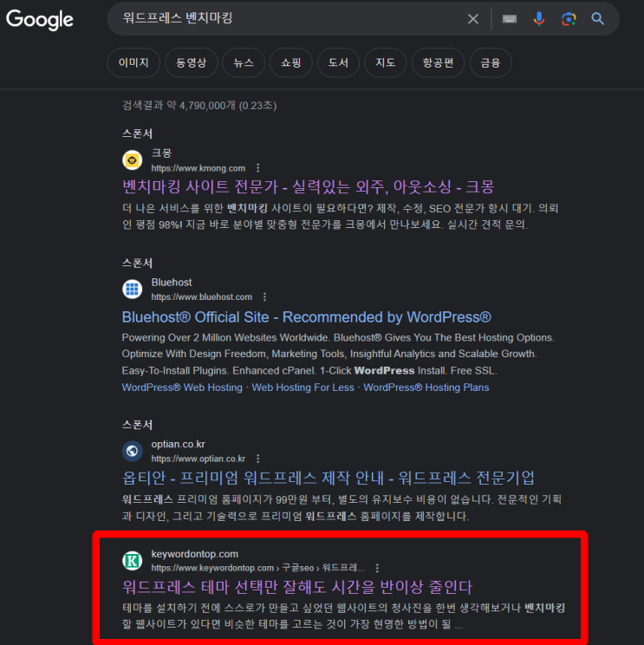Image resolution: width=644 pixels, height=645 pixels.
Task: Click the https://www.optian.co.kr URL text
Action: [198, 459]
